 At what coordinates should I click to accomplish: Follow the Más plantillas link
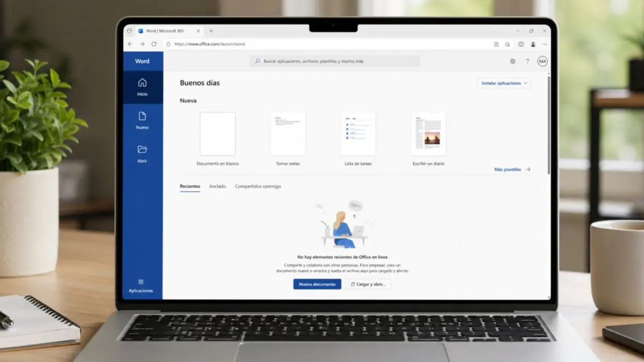tap(508, 169)
